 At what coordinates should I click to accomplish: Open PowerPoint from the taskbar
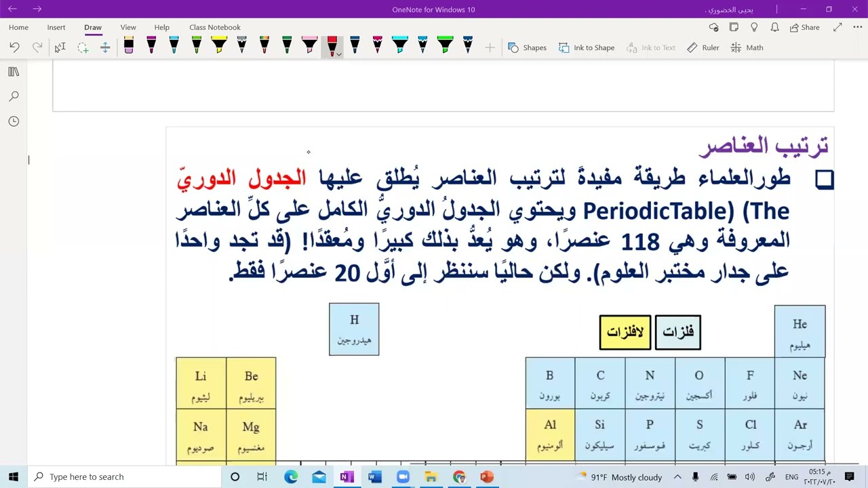coord(486,476)
